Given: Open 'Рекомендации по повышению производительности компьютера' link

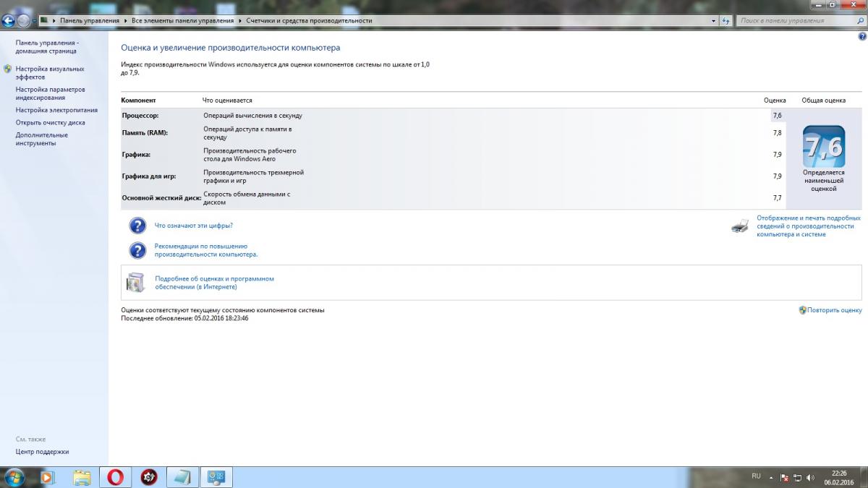Looking at the screenshot, I should click(x=206, y=250).
